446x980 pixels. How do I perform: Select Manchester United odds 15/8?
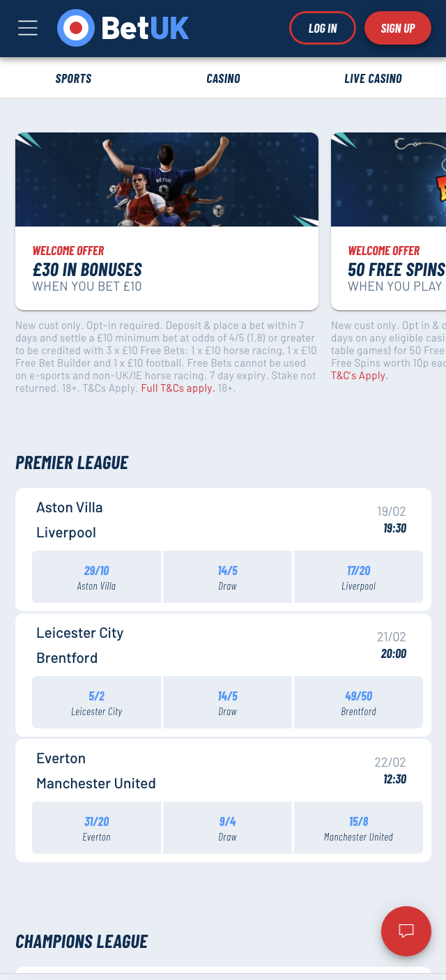(358, 828)
